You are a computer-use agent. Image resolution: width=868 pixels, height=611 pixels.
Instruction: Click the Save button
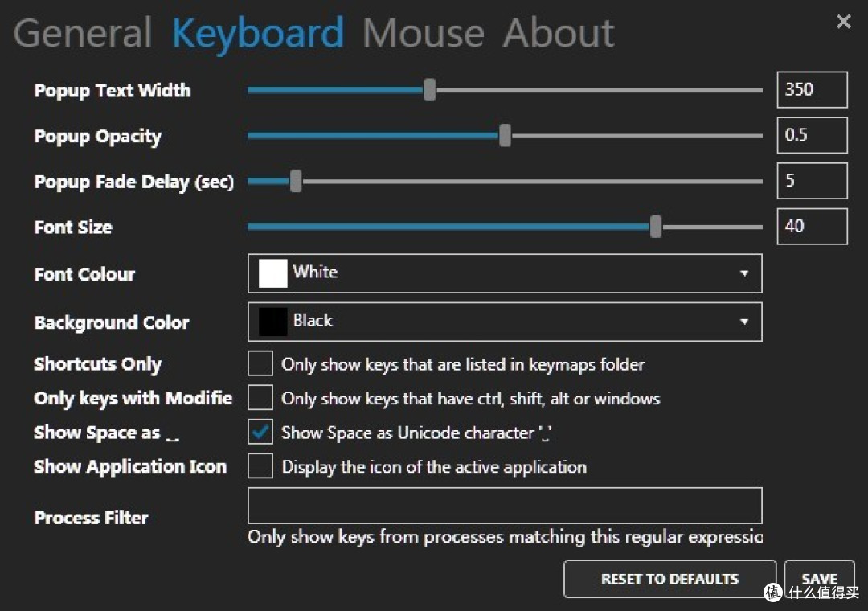click(819, 579)
